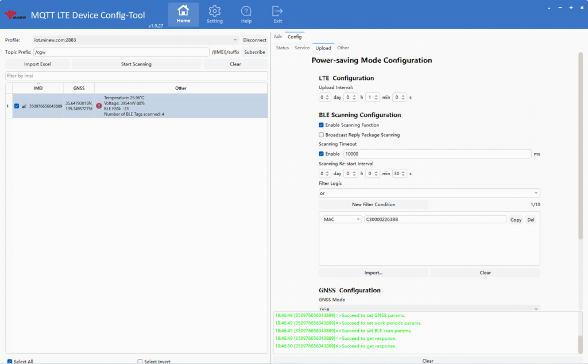Screen dimensions: 588x364
Task: Enable Broadcast Reply Package Scanning checkbox
Action: (321, 135)
